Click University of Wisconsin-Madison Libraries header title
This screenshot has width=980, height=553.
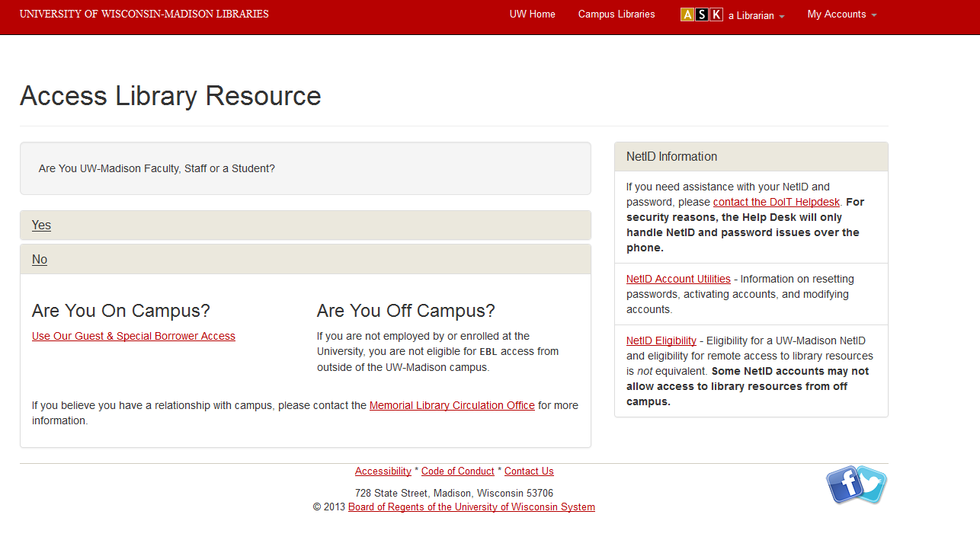pos(144,14)
